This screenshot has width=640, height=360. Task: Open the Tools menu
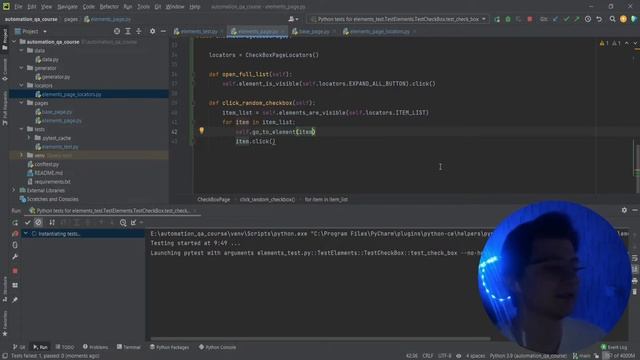click(x=143, y=7)
